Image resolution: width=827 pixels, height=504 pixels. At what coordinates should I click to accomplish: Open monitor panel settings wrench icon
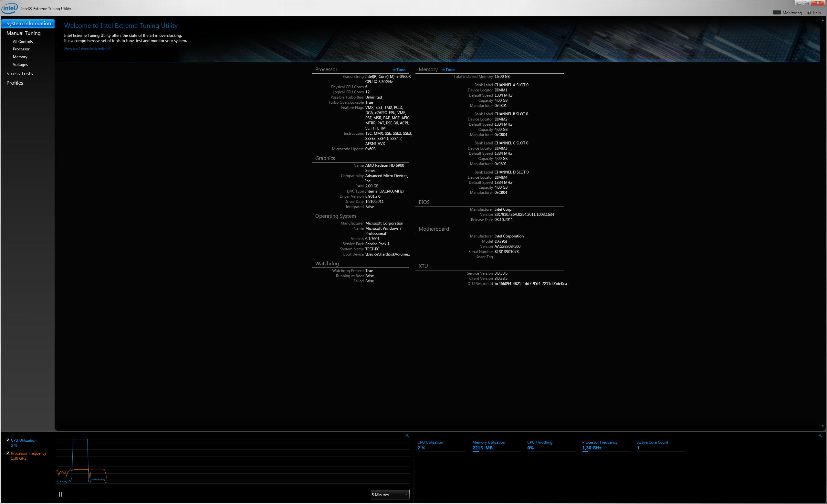coord(820,436)
